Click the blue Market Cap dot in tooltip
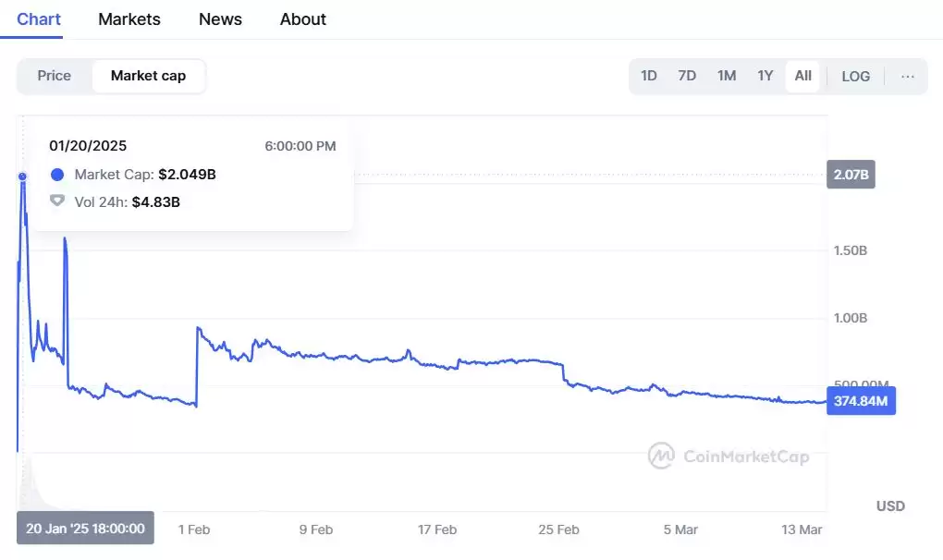 pos(57,174)
